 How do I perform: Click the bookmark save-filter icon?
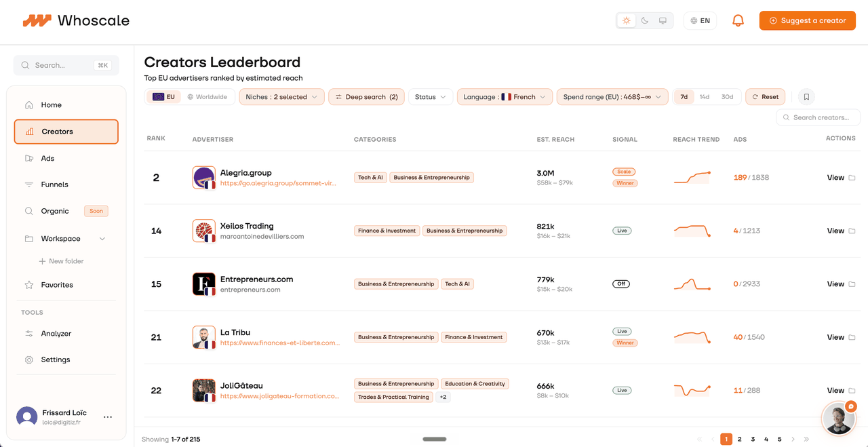pos(806,97)
